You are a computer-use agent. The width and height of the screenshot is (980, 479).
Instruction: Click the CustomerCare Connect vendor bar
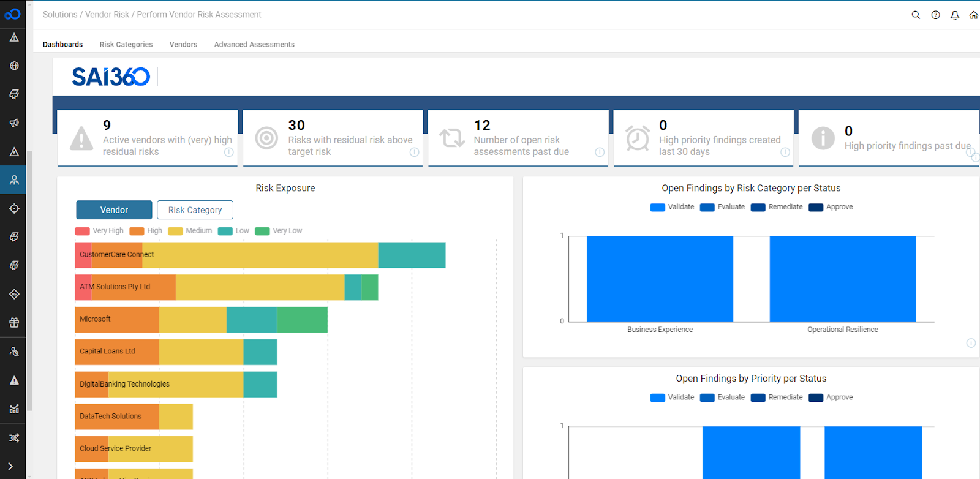pyautogui.click(x=260, y=255)
